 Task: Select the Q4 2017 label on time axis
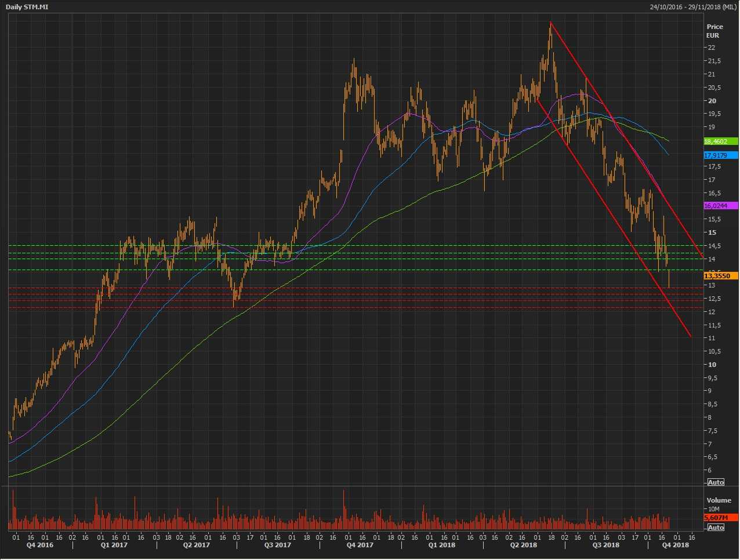tap(360, 545)
